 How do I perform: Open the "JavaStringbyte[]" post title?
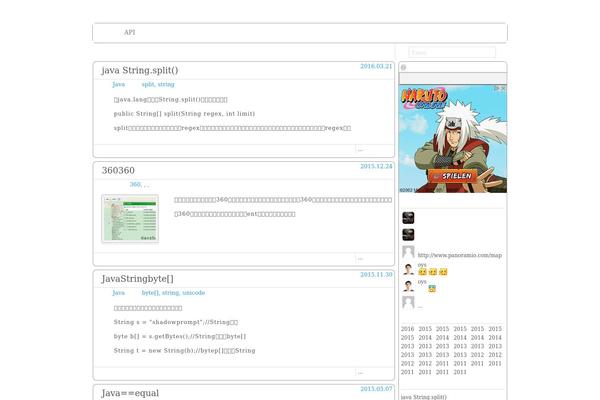pos(138,279)
